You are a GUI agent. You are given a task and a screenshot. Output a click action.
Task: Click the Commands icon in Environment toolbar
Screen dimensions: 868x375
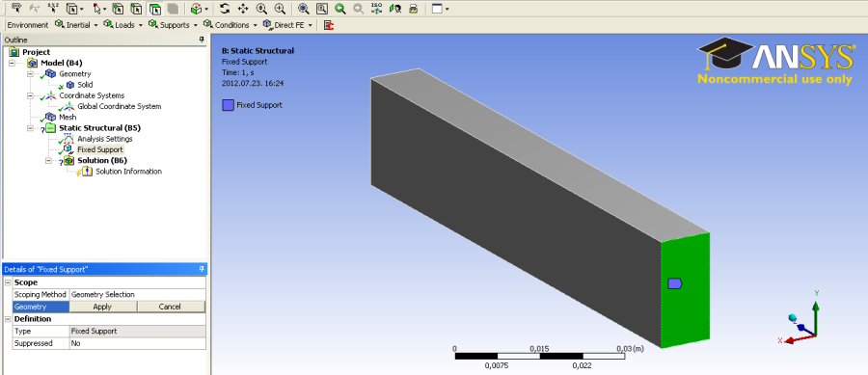(329, 25)
